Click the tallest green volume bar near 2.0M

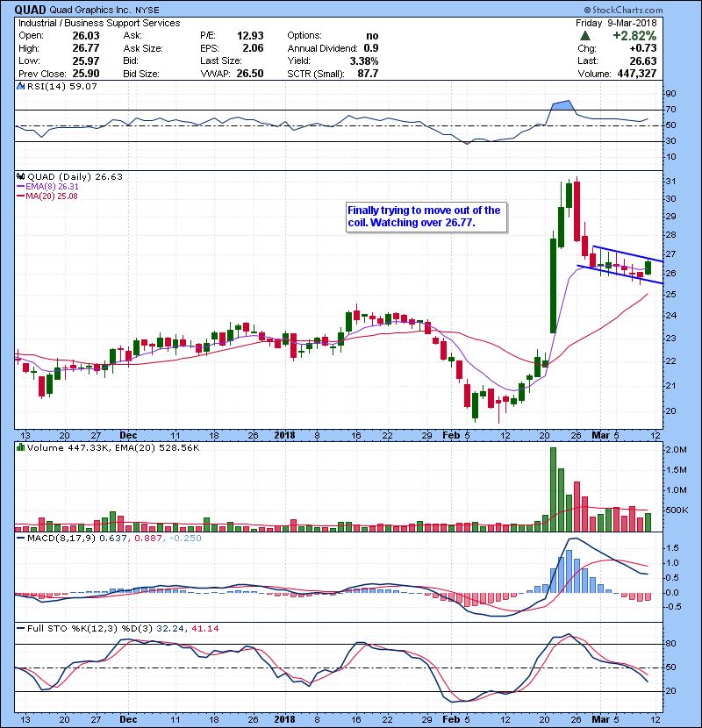553,489
